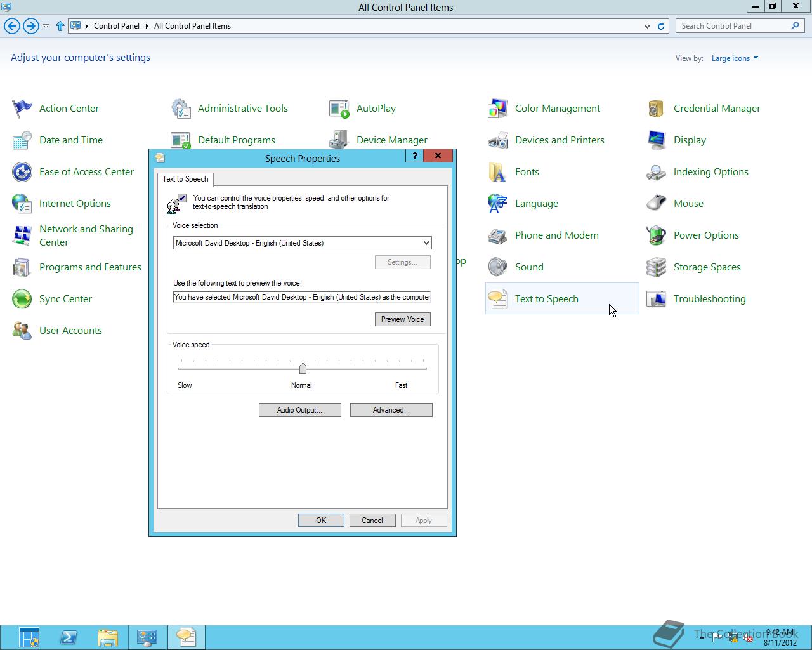
Task: Open the Sync Center icon
Action: coord(22,299)
